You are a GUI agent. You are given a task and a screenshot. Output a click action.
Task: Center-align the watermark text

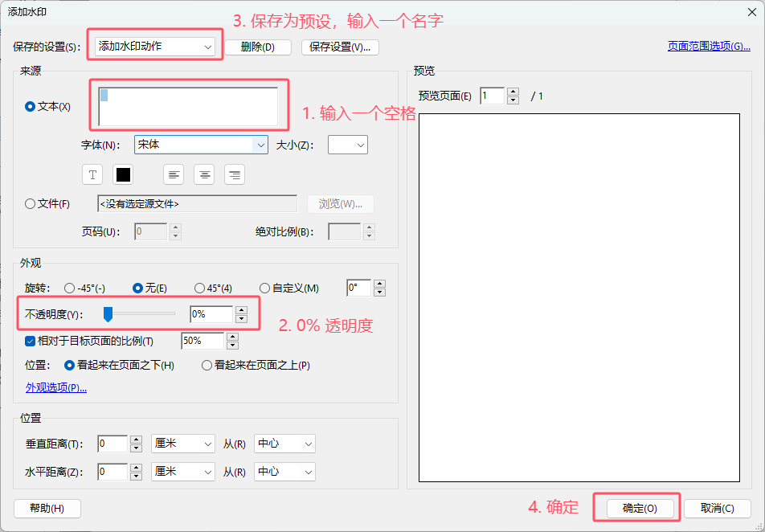pos(205,174)
